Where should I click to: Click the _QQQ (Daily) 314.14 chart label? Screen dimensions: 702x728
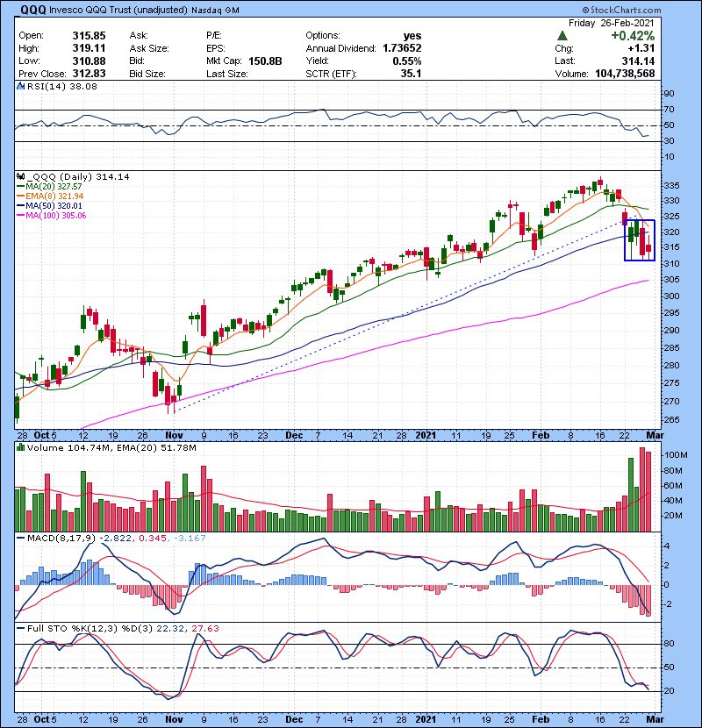click(78, 176)
